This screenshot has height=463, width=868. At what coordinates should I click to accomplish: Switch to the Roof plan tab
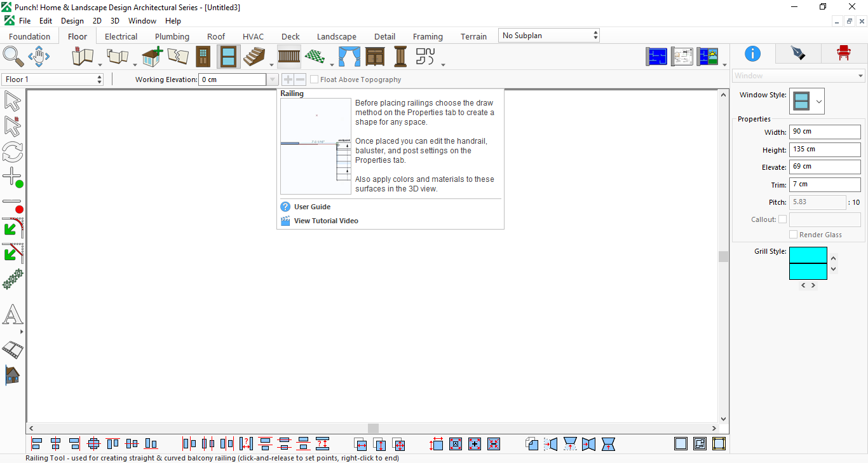pos(216,36)
